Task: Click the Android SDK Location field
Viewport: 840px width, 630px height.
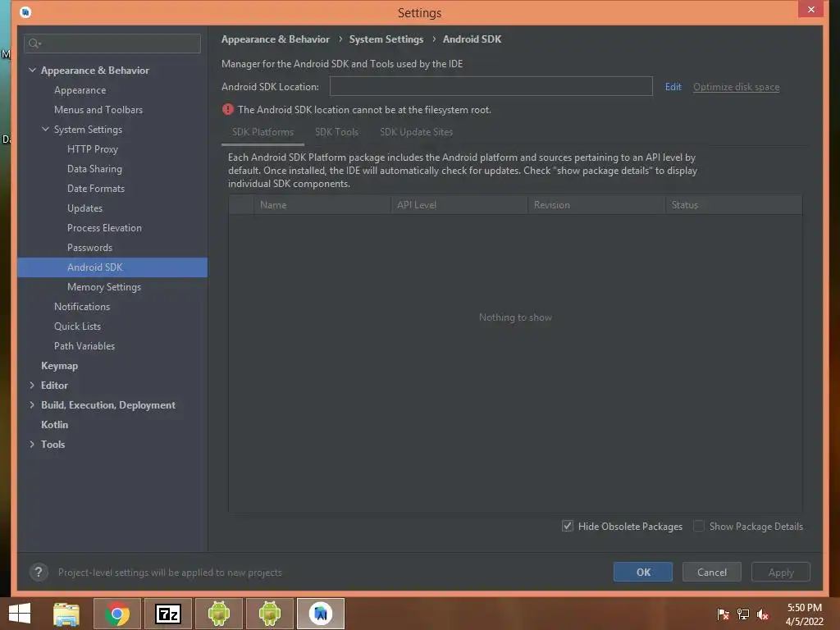Action: click(x=491, y=86)
